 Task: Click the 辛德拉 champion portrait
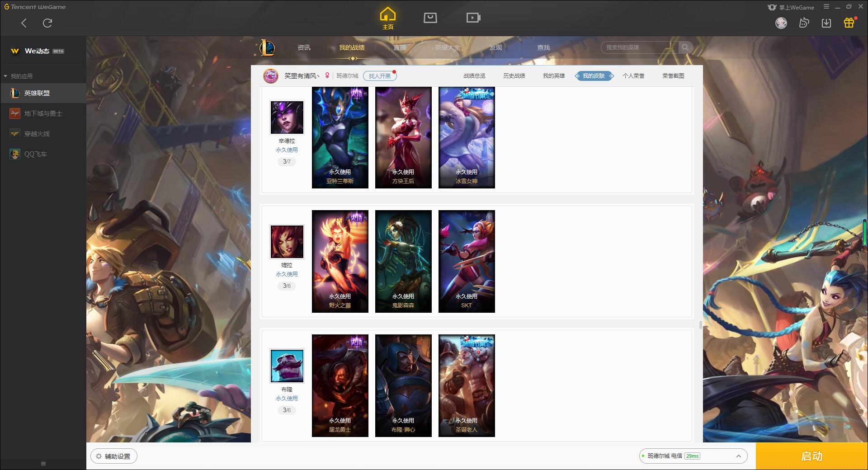(x=287, y=117)
